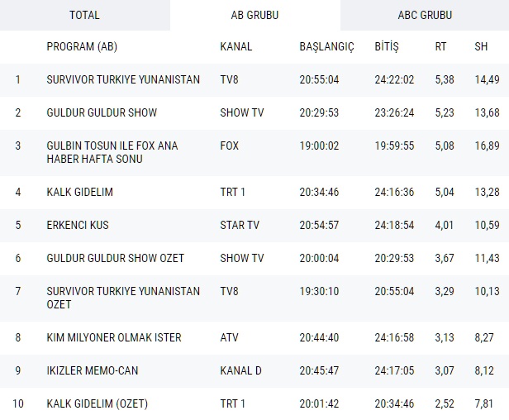Click the Ikizler Memo-Can program
The image size is (509, 420).
point(93,370)
